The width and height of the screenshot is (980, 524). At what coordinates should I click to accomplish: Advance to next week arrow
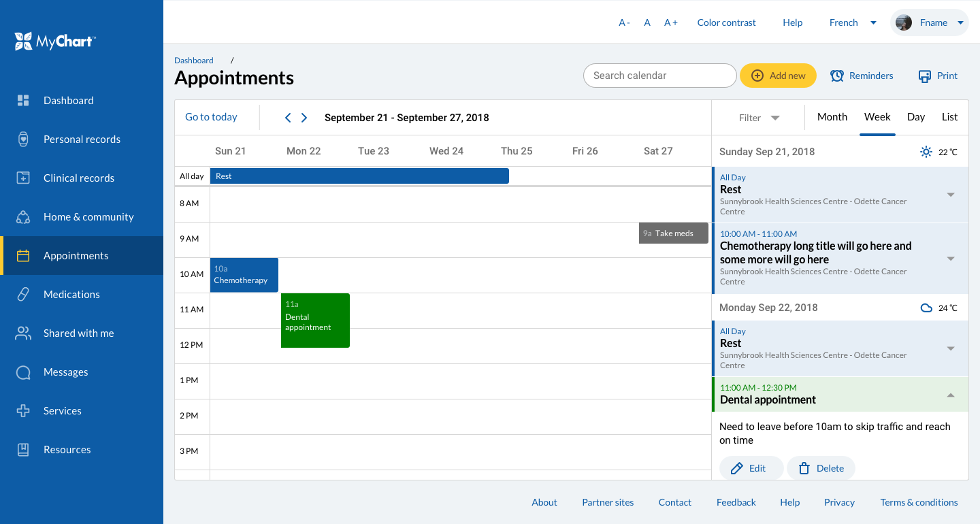pos(304,118)
